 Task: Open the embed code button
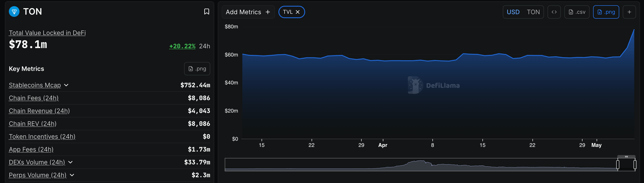click(554, 12)
